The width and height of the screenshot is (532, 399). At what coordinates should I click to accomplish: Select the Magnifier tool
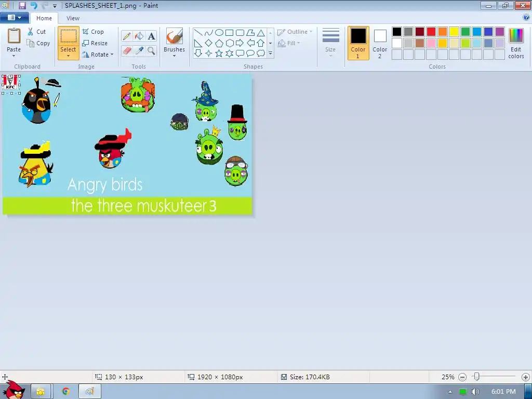[151, 51]
